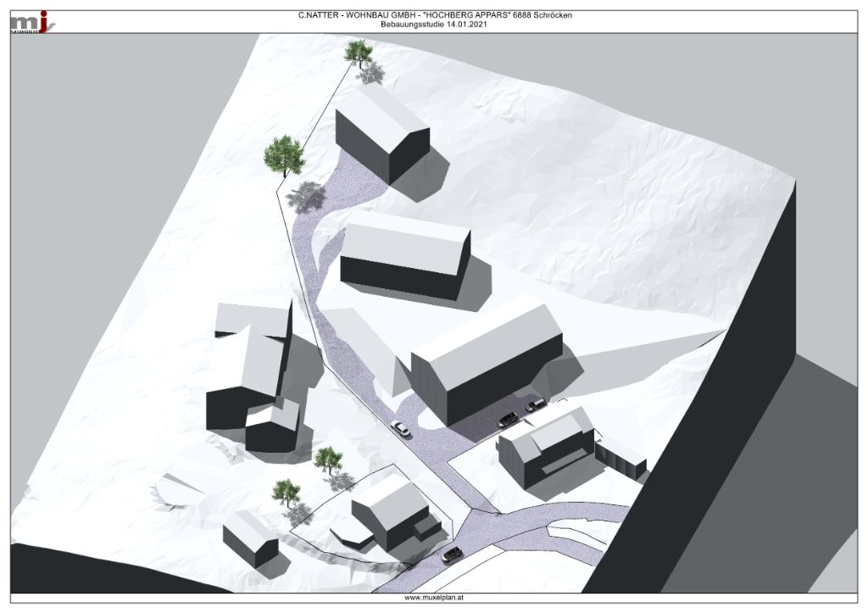Screen dimensions: 868x613
Task: Click the small building at the bottom left
Action: pos(250,537)
